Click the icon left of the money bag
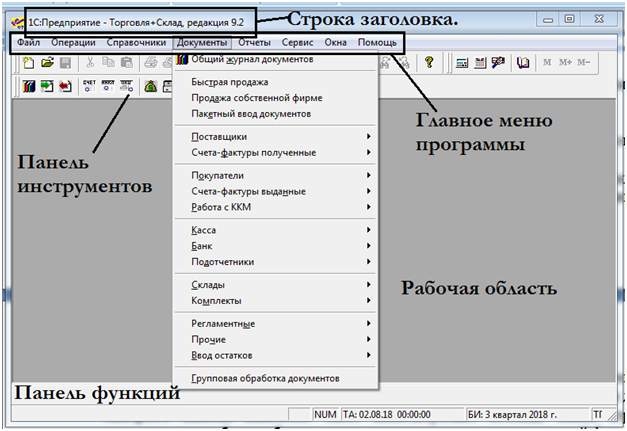This screenshot has height=431, width=627. pyautogui.click(x=126, y=86)
